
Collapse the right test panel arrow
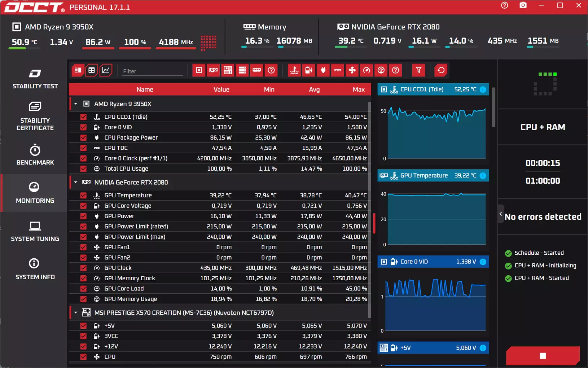501,214
